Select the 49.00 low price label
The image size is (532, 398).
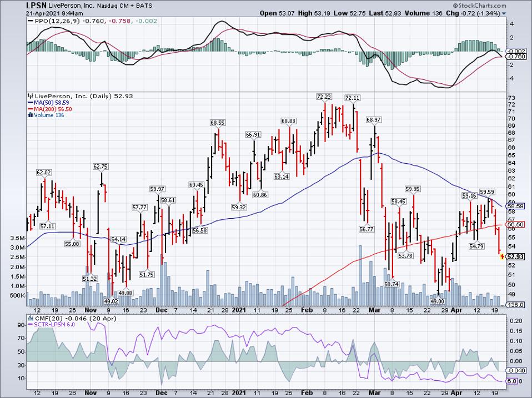coord(438,301)
